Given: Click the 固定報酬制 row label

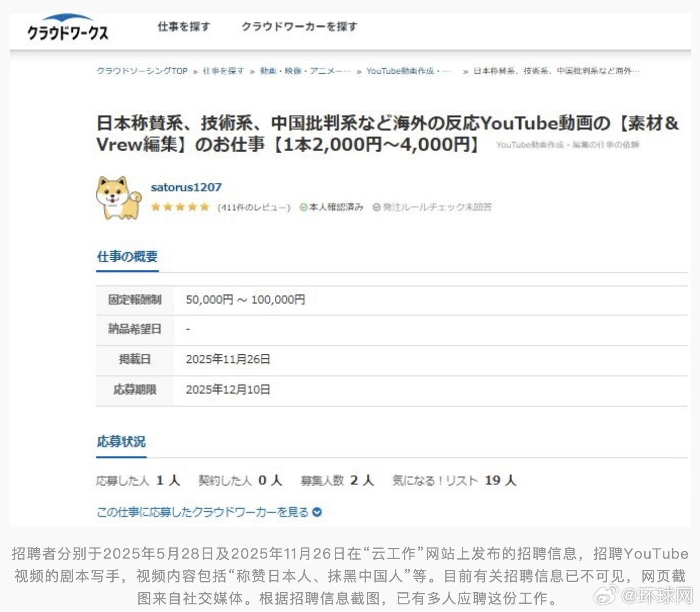Looking at the screenshot, I should [x=135, y=300].
